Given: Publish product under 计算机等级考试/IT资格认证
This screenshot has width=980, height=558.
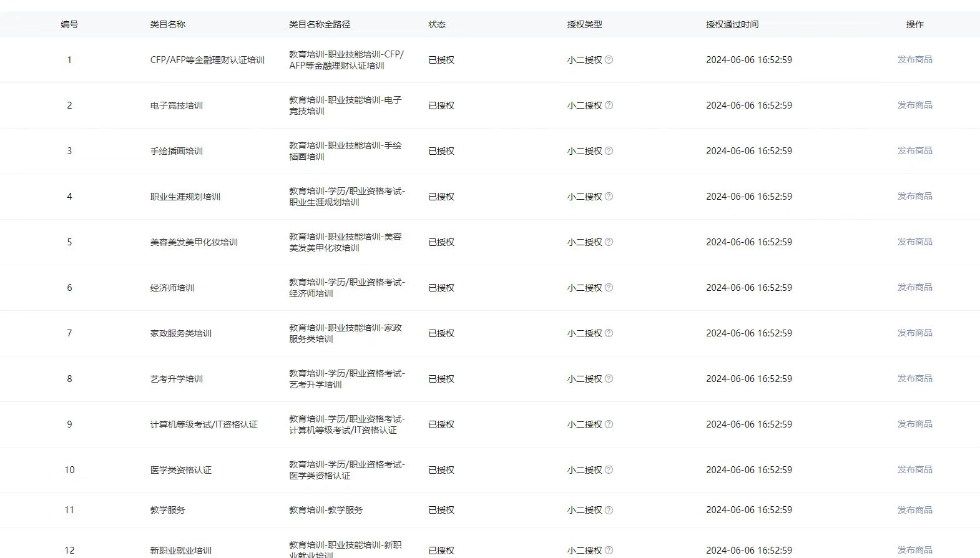Looking at the screenshot, I should click(914, 424).
